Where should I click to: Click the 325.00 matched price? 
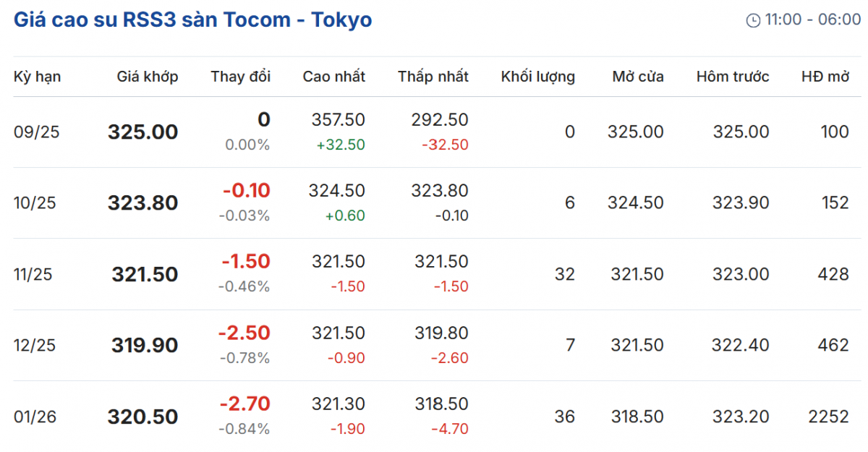(142, 132)
